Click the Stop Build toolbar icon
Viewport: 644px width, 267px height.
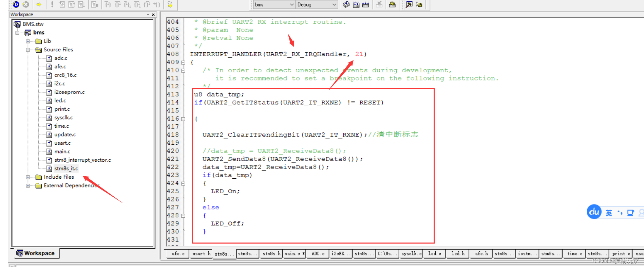pos(379,4)
